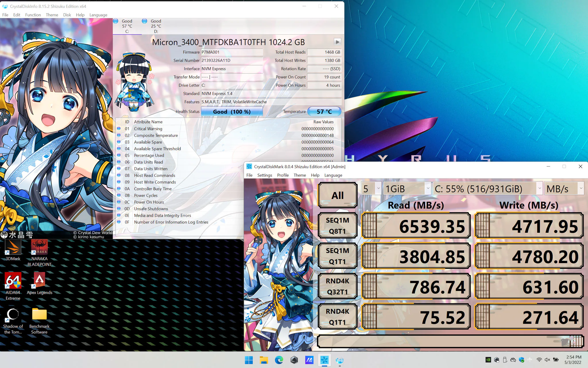Click the muted volume tray icon
The width and height of the screenshot is (588, 368).
point(547,360)
